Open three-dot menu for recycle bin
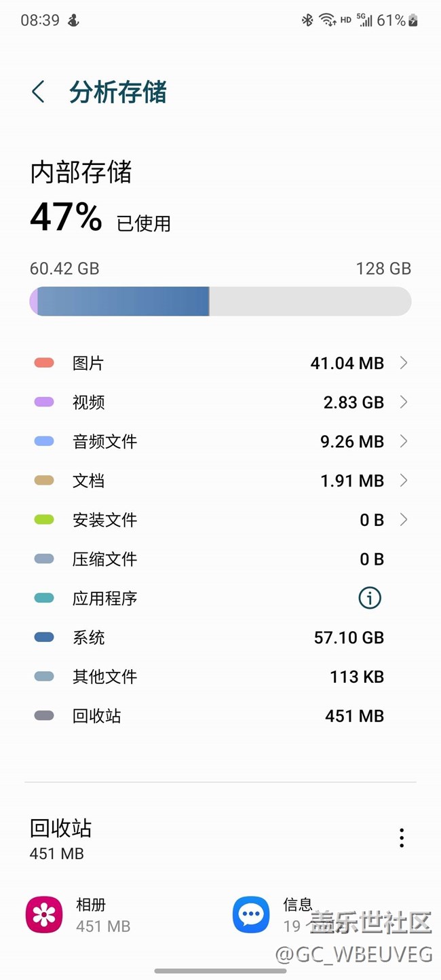Screen dimensions: 441x980 point(402,838)
